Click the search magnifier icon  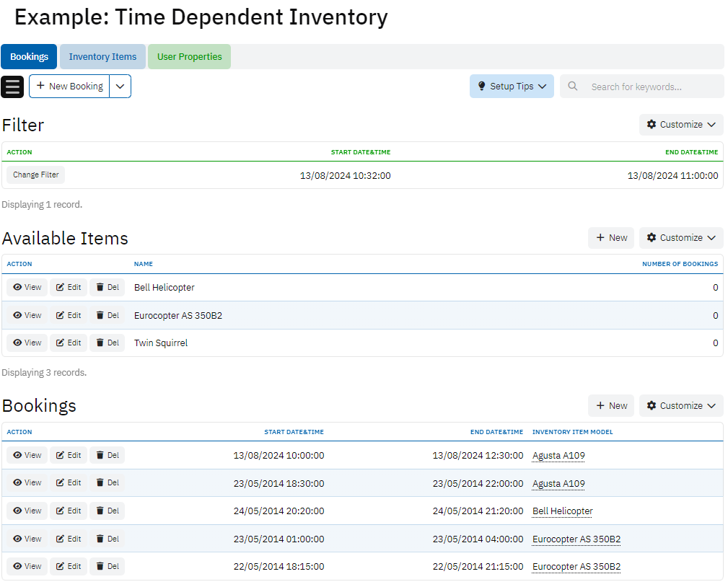tap(572, 87)
